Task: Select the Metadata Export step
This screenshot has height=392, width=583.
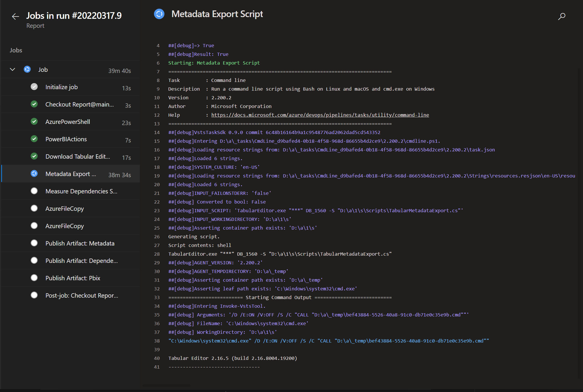Action: [71, 174]
